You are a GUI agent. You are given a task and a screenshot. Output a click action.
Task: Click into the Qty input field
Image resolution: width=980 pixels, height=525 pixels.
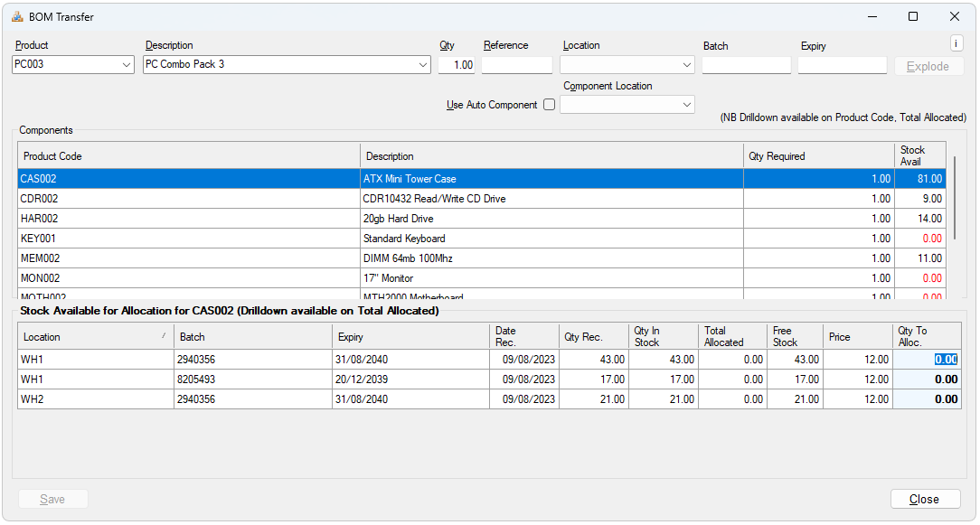coord(457,65)
